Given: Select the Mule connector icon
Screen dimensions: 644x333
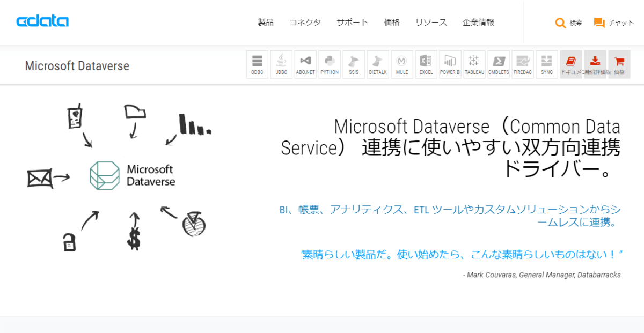Looking at the screenshot, I should 402,64.
